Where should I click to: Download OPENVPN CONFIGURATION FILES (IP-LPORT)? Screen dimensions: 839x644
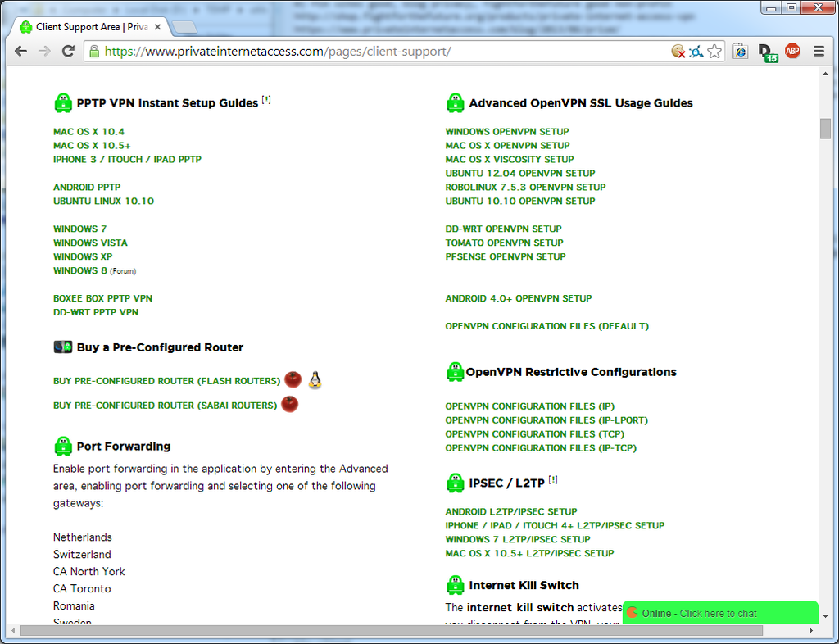point(546,420)
